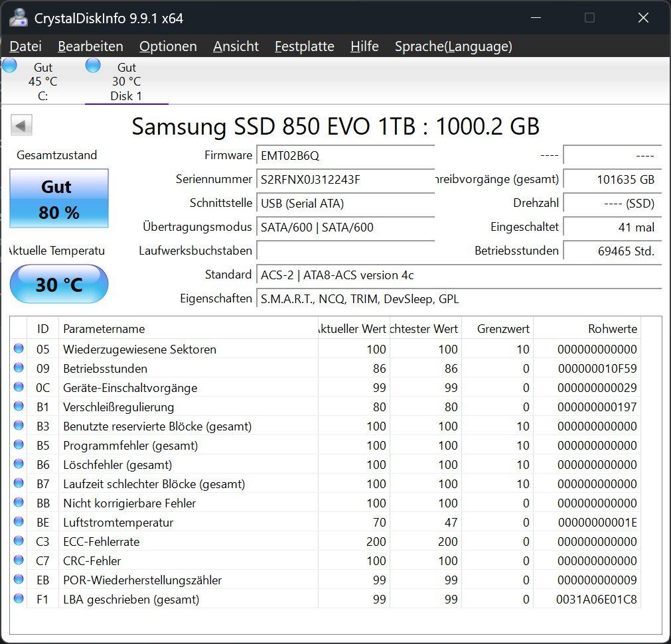
Task: Click the Firmware field EMT02B6Q
Action: (x=345, y=155)
